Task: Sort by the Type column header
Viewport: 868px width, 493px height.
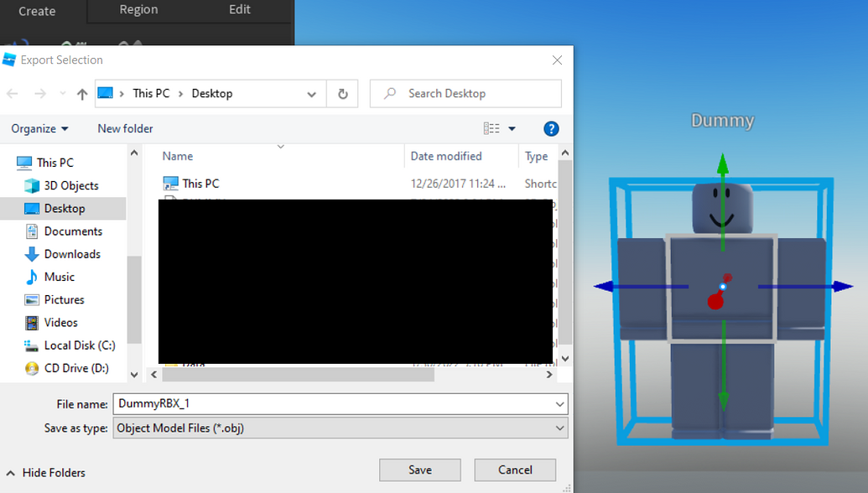Action: click(x=537, y=156)
